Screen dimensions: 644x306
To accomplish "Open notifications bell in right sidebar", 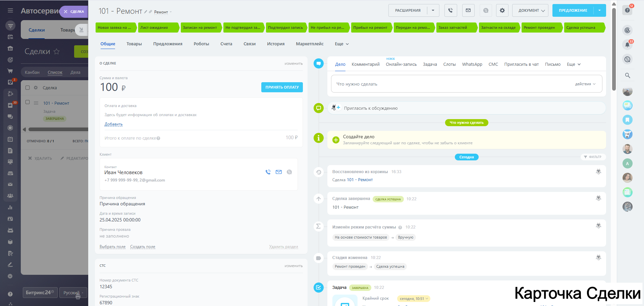I will (x=627, y=45).
